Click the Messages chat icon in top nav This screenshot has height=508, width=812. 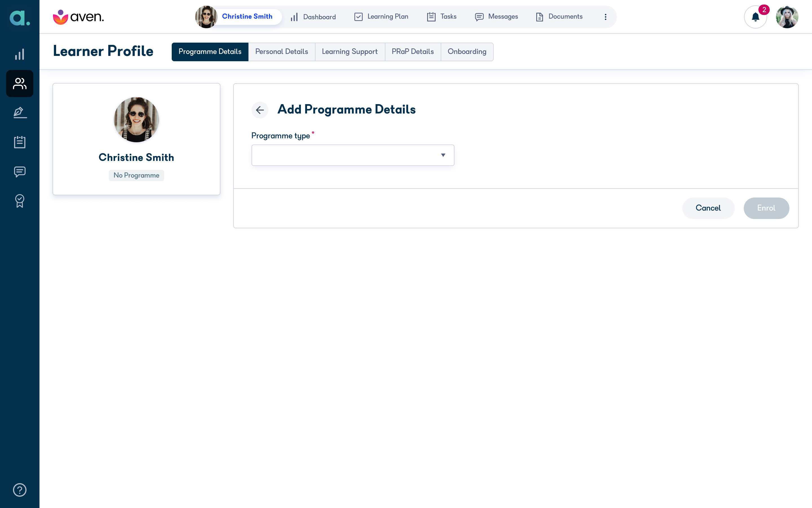click(479, 17)
